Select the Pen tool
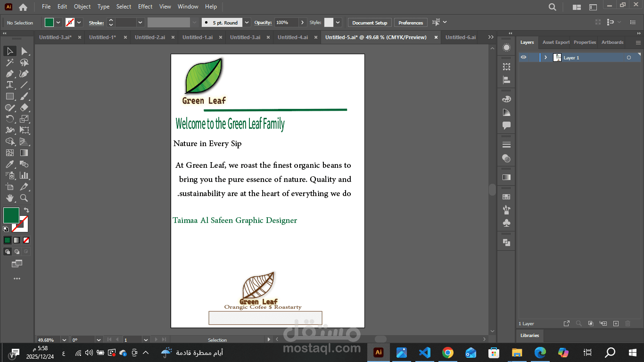Screen dimensions: 644x362 [9, 74]
